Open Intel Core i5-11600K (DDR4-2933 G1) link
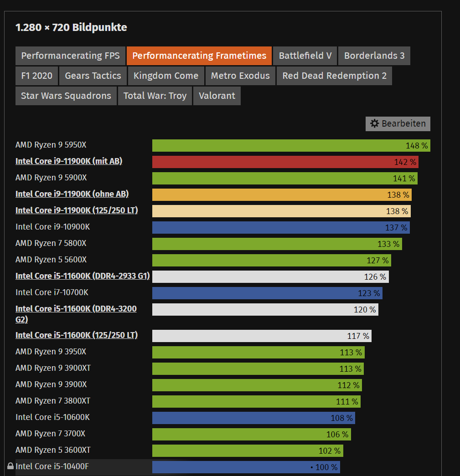 [x=83, y=276]
